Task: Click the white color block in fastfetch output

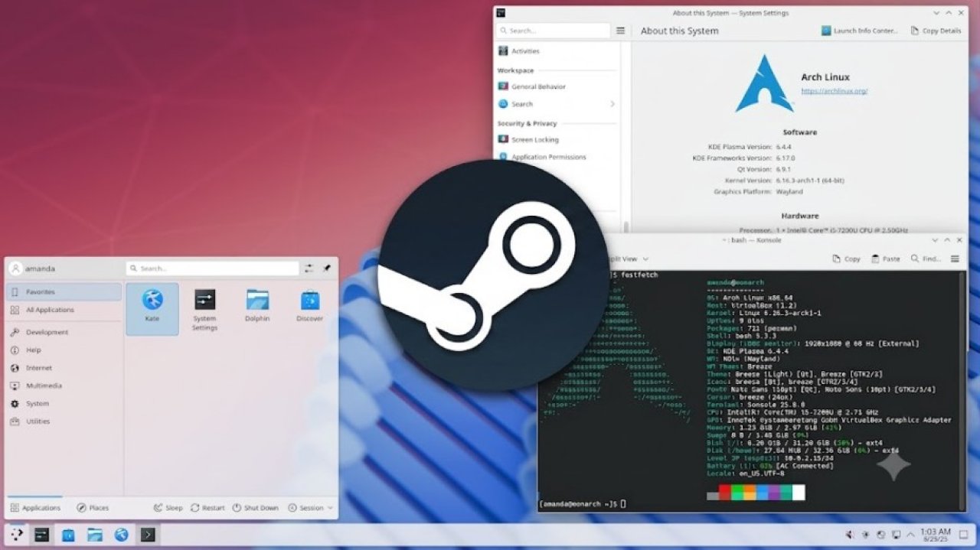Action: 799,492
